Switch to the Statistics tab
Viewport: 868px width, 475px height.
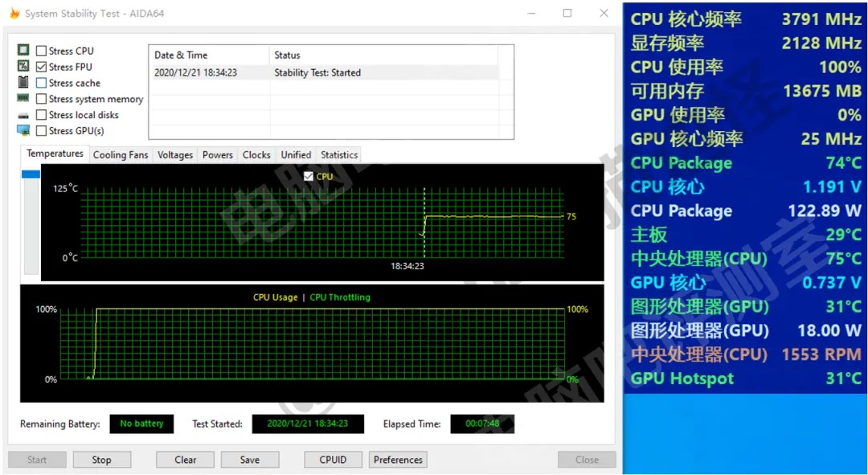pyautogui.click(x=338, y=154)
